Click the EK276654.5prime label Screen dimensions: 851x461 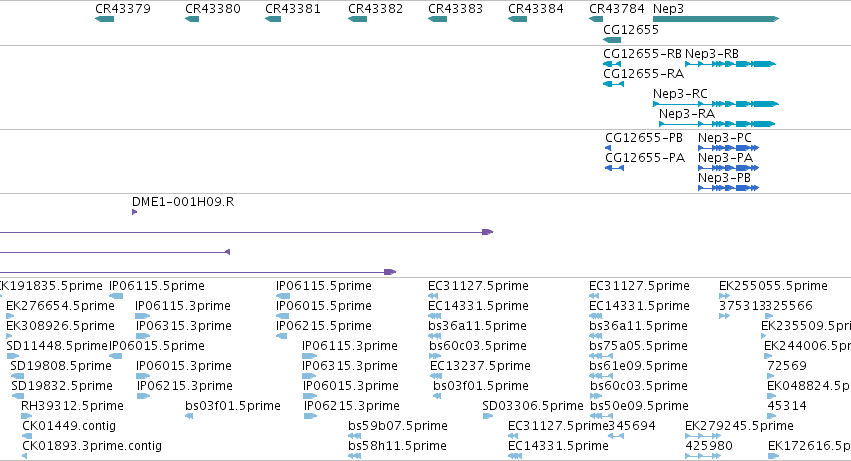[60, 306]
